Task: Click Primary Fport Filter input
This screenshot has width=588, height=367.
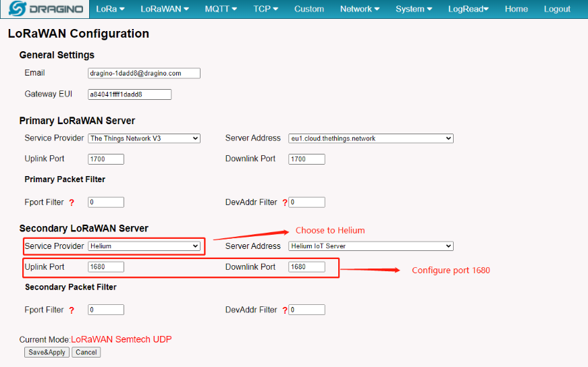Action: pyautogui.click(x=106, y=202)
